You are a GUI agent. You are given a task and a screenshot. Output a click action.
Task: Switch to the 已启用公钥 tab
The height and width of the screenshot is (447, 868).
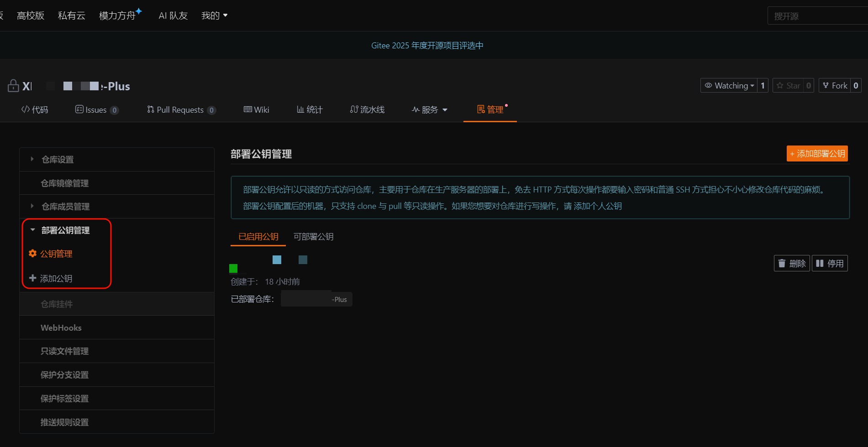click(258, 237)
